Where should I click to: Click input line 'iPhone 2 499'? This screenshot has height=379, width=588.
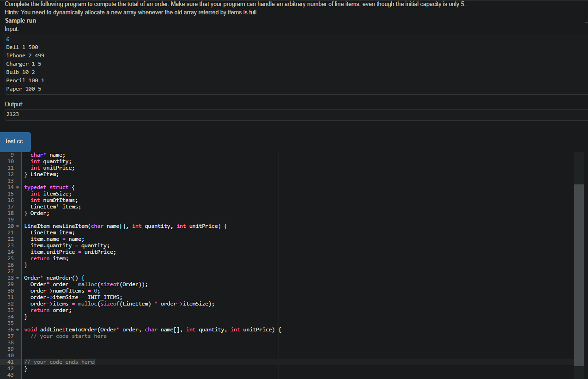[x=25, y=55]
